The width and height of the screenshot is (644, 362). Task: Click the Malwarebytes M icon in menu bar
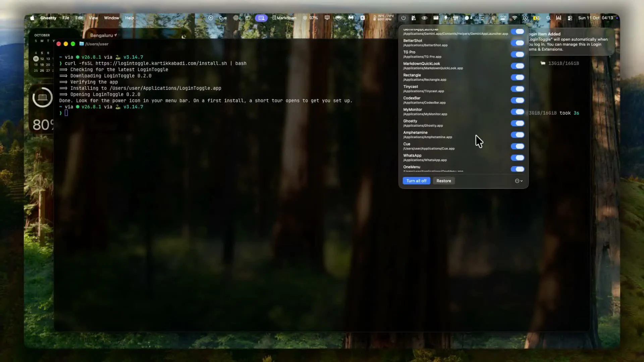351,18
